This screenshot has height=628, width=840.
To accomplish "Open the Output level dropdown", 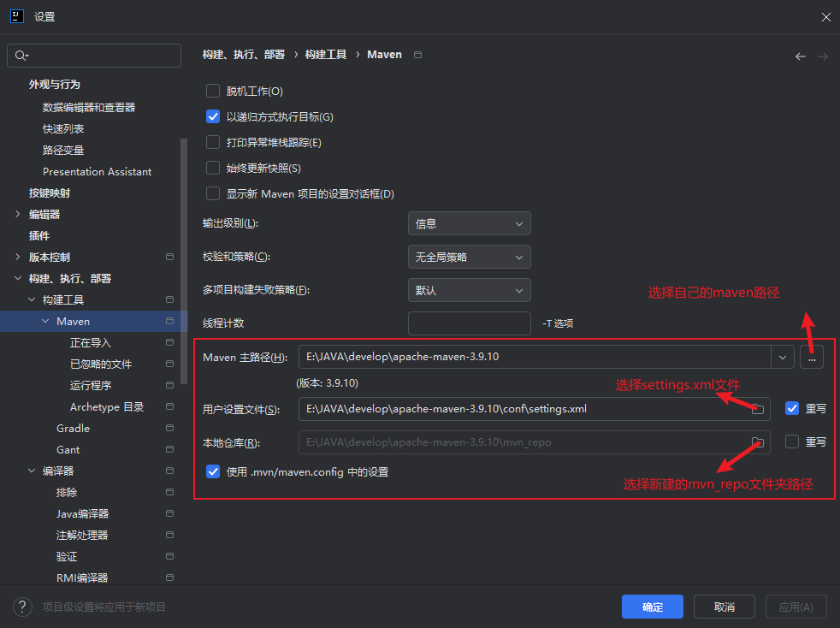I will pos(469,224).
